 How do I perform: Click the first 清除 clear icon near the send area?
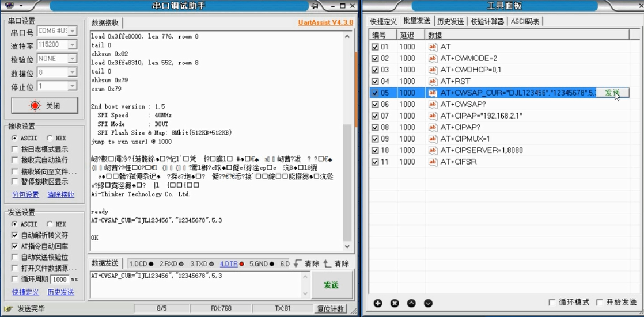(x=298, y=263)
